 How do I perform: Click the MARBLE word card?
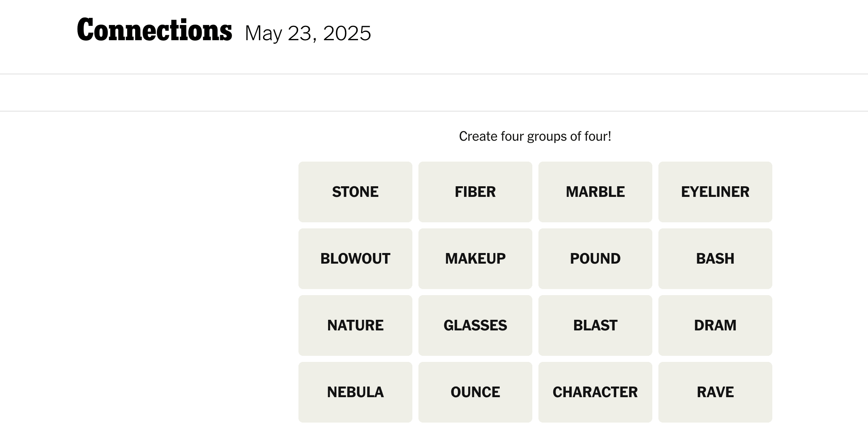pos(595,192)
